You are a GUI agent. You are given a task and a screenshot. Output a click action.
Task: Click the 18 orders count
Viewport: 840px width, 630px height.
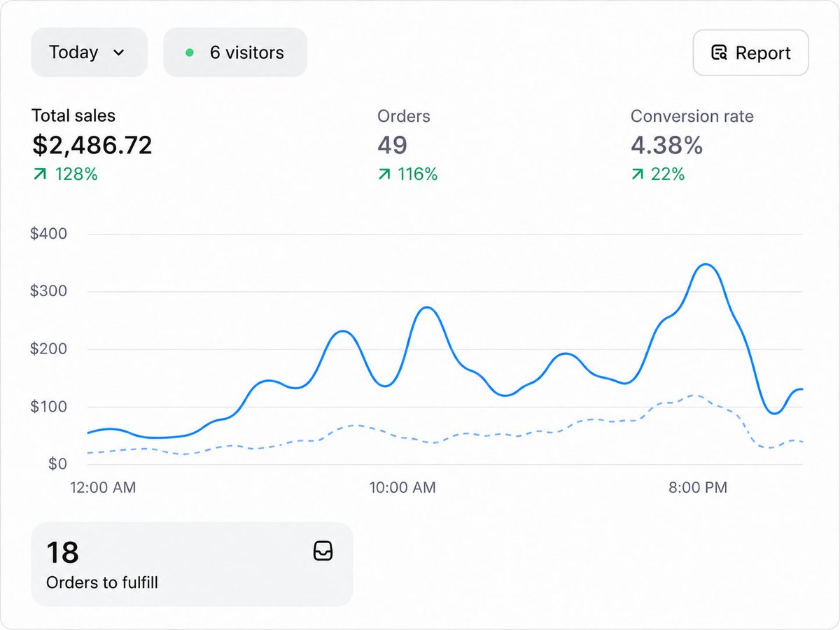[x=63, y=553]
